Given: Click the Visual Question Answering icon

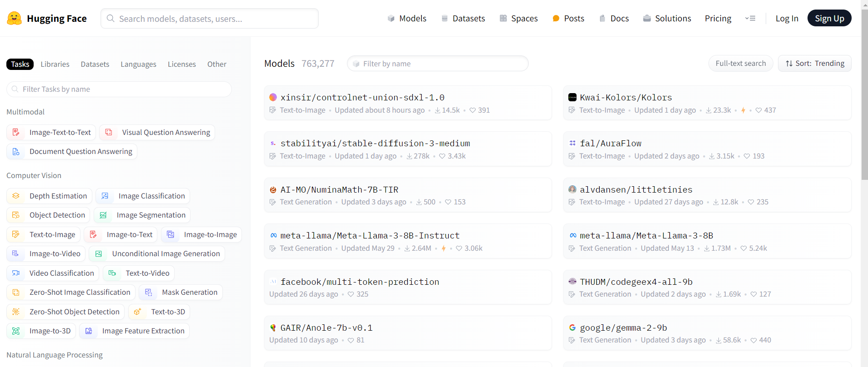Looking at the screenshot, I should pos(109,132).
